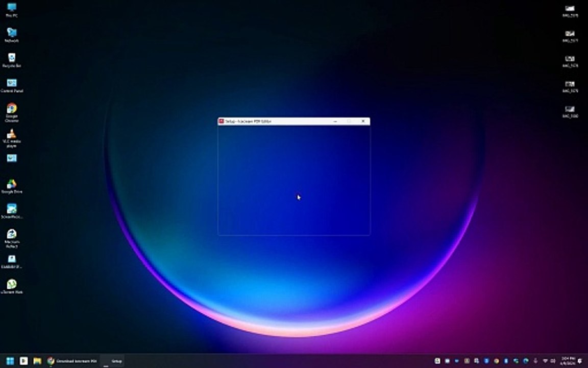
Task: Click the Icecream setup window title icon
Action: coord(221,121)
